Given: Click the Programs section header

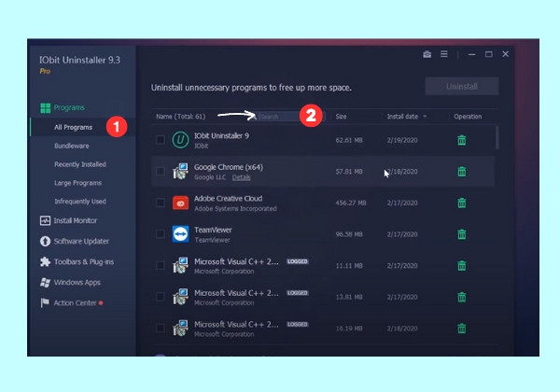Looking at the screenshot, I should pos(69,108).
